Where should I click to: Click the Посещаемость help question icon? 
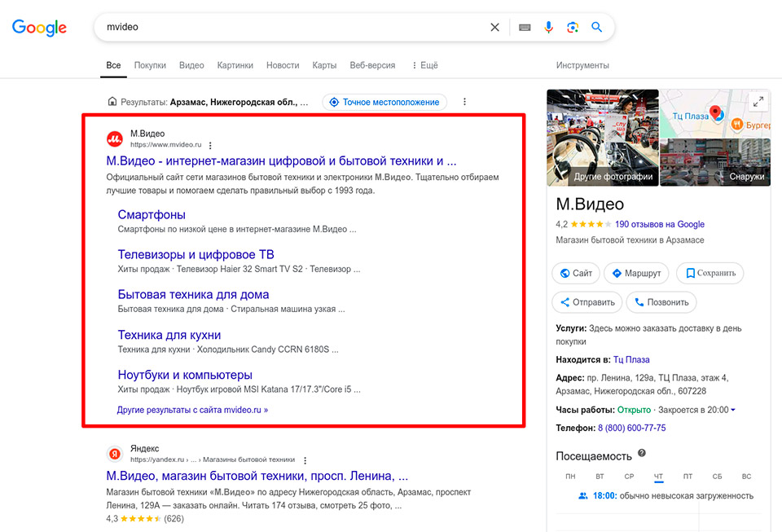point(642,453)
